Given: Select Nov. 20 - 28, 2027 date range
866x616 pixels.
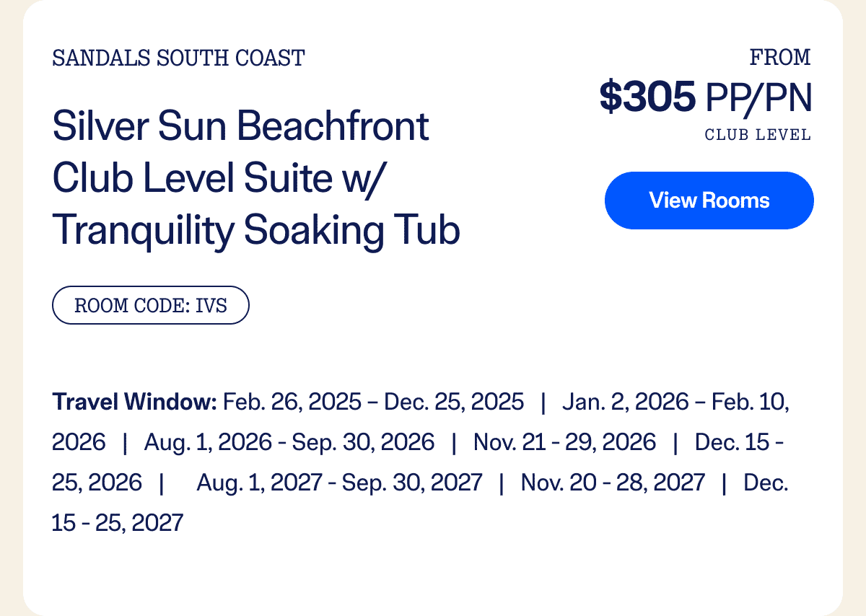Looking at the screenshot, I should pos(613,482).
